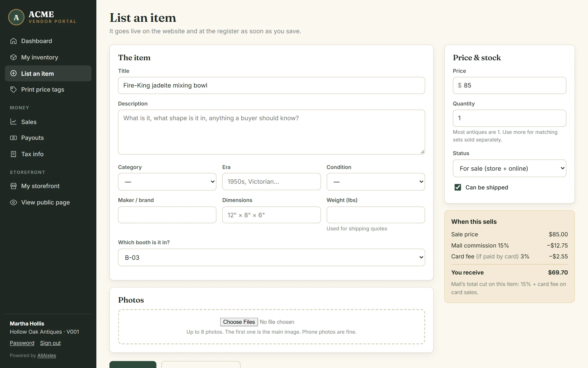Click the View public page eye icon
Viewport: 588px width, 368px height.
point(13,202)
